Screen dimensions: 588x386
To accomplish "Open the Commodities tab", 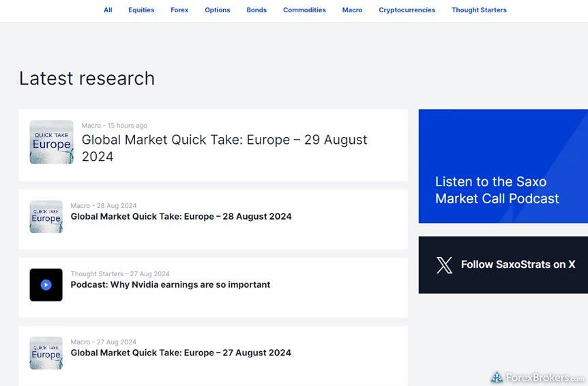I will coord(304,10).
